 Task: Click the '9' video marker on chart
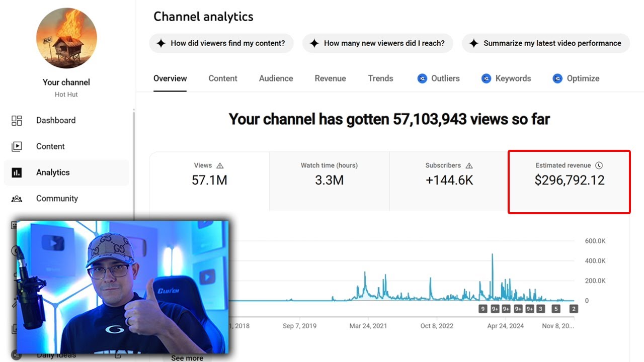[x=483, y=309]
